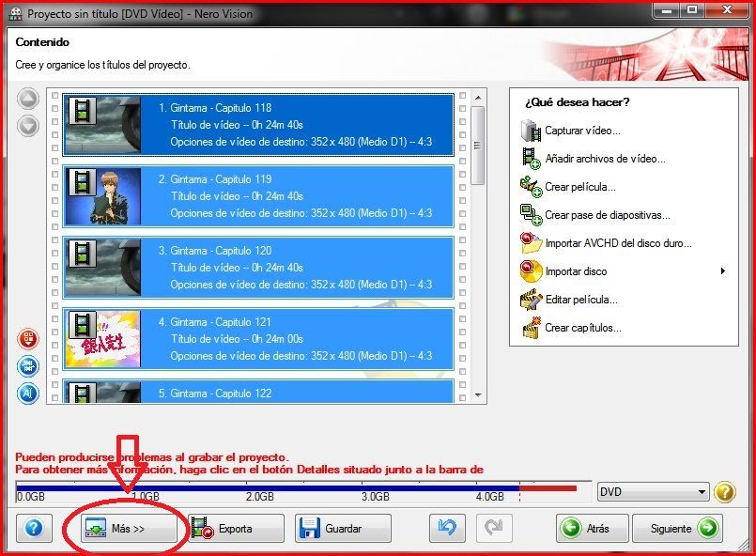Choose Editar película...
756x556 pixels.
click(581, 300)
